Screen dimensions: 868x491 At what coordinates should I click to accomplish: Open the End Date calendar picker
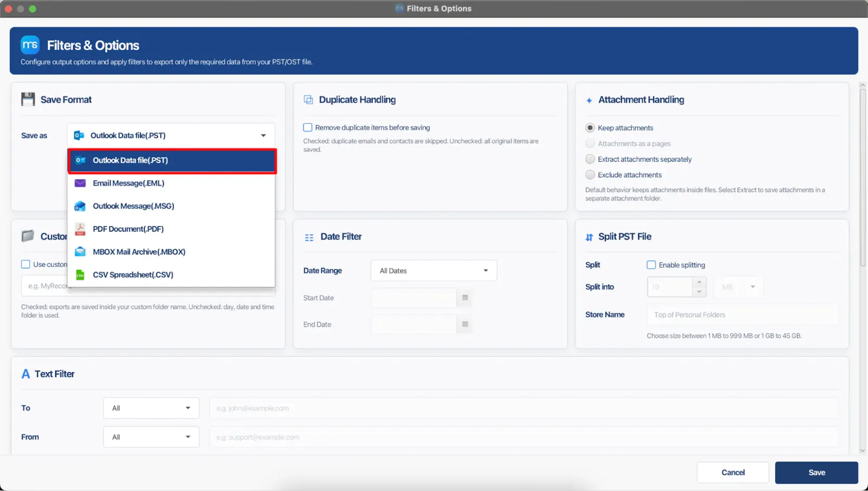[x=465, y=324]
